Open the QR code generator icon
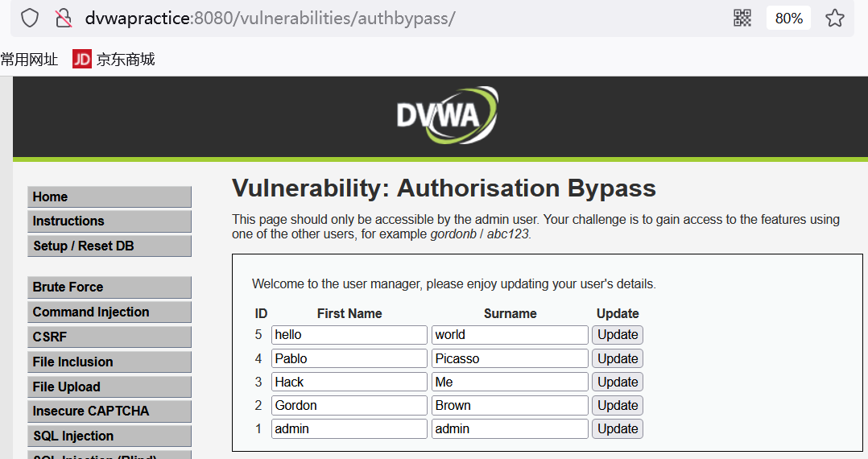This screenshot has height=459, width=868. point(742,18)
